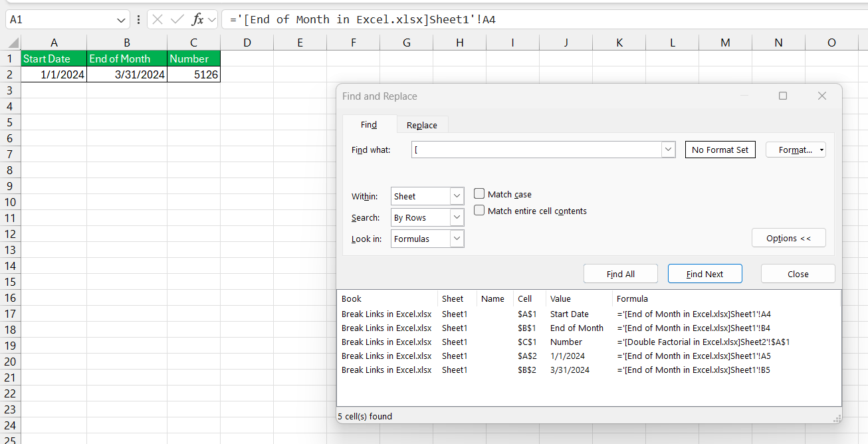Click the Value column header in results
The width and height of the screenshot is (868, 444).
pos(579,299)
